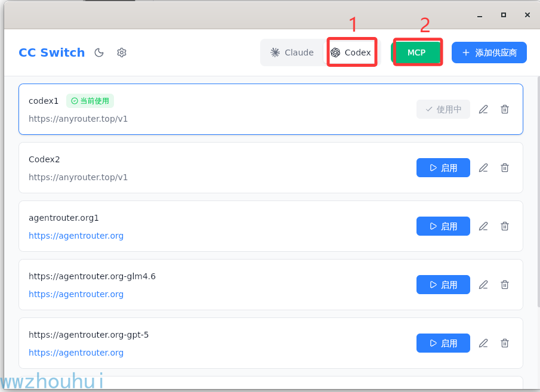Open the URL link under agentrouter.org-glm4.6
Image resolution: width=540 pixels, height=392 pixels.
pos(76,295)
